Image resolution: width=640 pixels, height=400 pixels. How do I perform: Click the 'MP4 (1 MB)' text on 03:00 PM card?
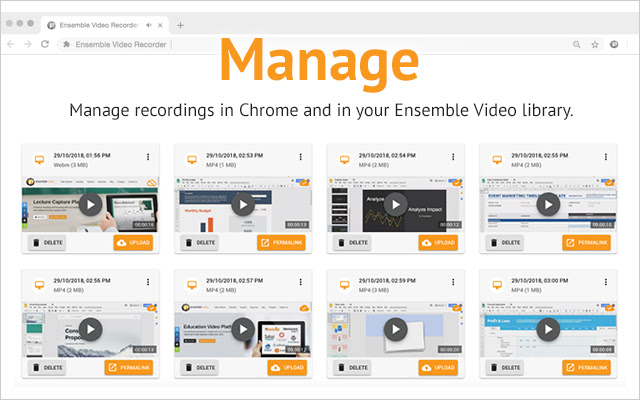[x=526, y=290]
